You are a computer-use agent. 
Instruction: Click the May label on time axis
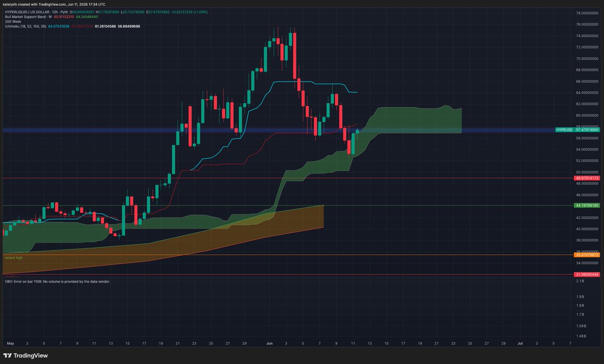pos(10,343)
